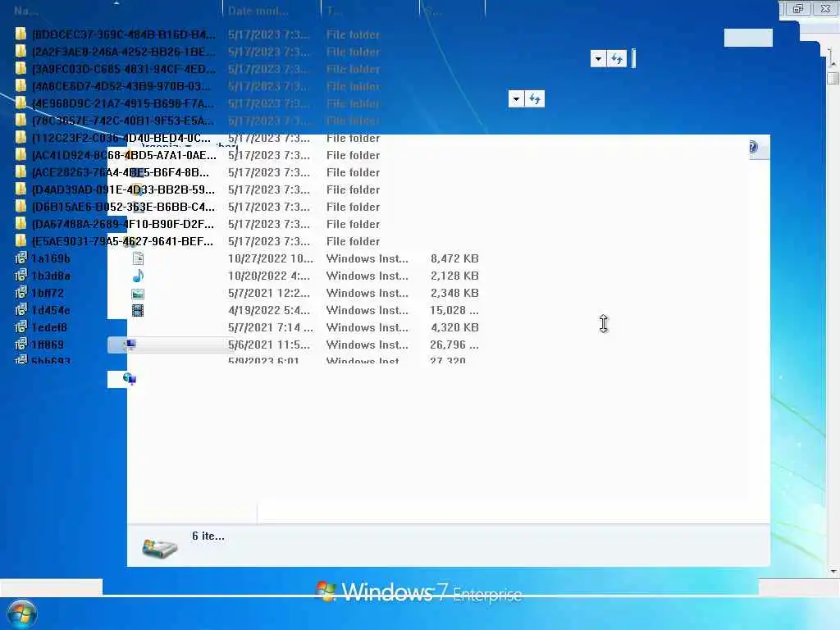Click the drive icon in details pane
The width and height of the screenshot is (840, 630).
point(160,548)
